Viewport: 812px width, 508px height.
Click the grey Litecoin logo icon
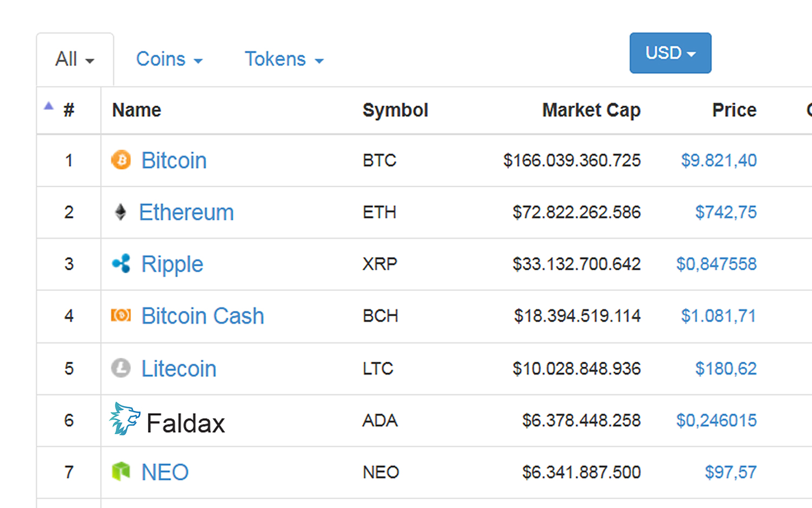click(x=121, y=368)
